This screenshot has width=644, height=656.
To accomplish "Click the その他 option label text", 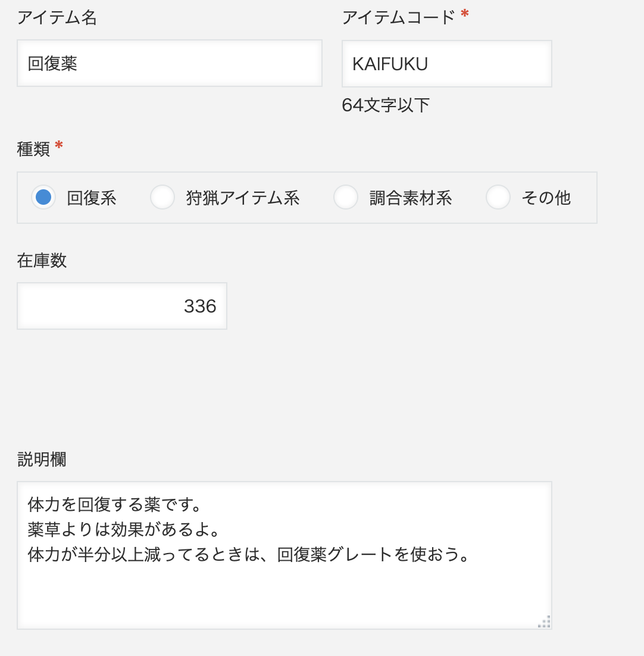I will pos(546,198).
